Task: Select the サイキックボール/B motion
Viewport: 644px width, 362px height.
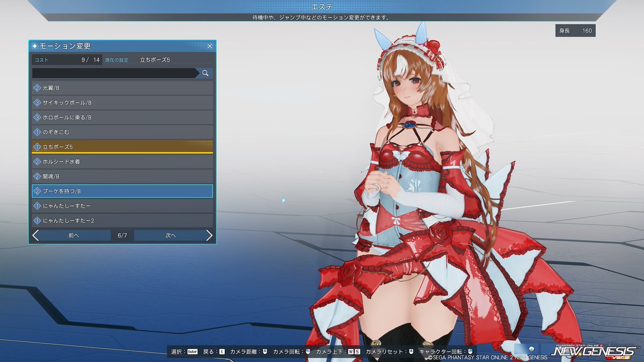Action: tap(122, 102)
